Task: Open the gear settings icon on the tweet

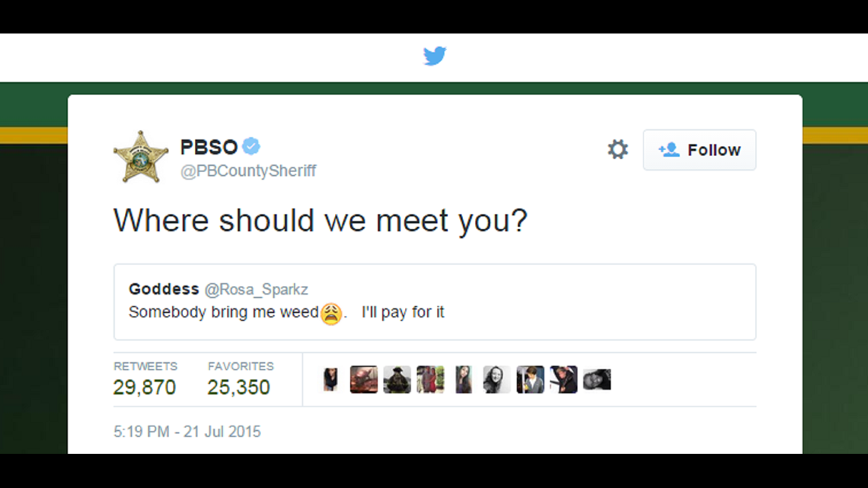Action: tap(617, 149)
